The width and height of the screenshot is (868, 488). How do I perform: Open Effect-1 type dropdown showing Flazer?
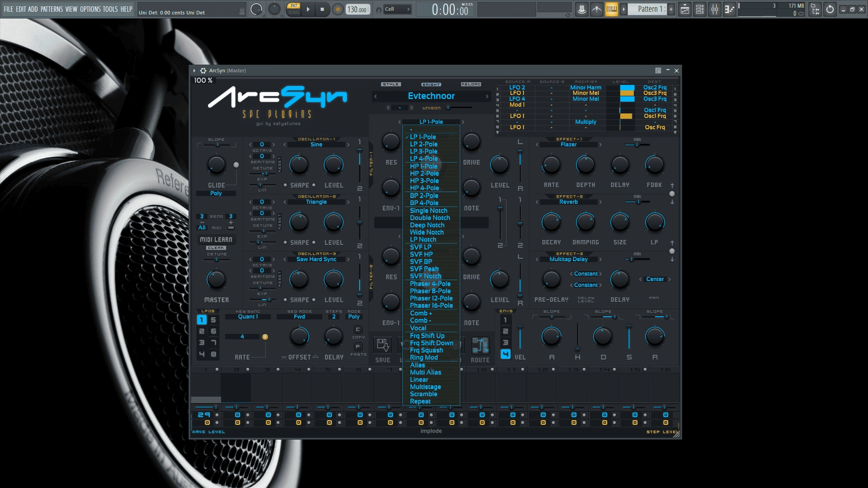[568, 145]
